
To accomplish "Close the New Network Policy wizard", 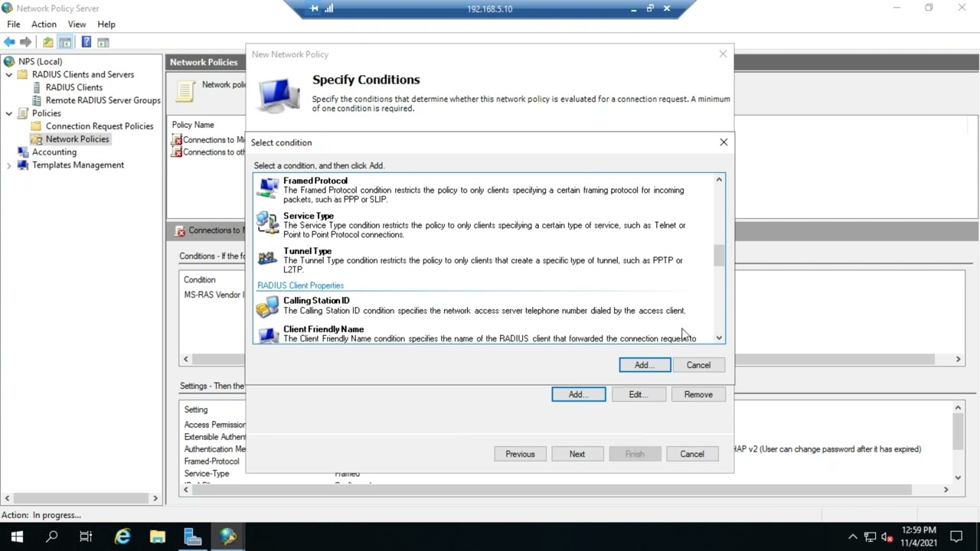I will [x=723, y=54].
